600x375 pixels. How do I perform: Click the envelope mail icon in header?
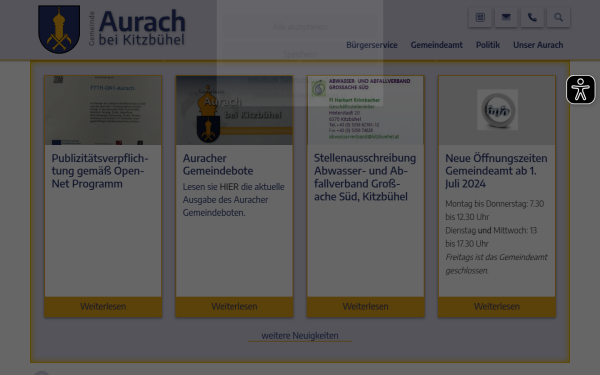click(506, 17)
